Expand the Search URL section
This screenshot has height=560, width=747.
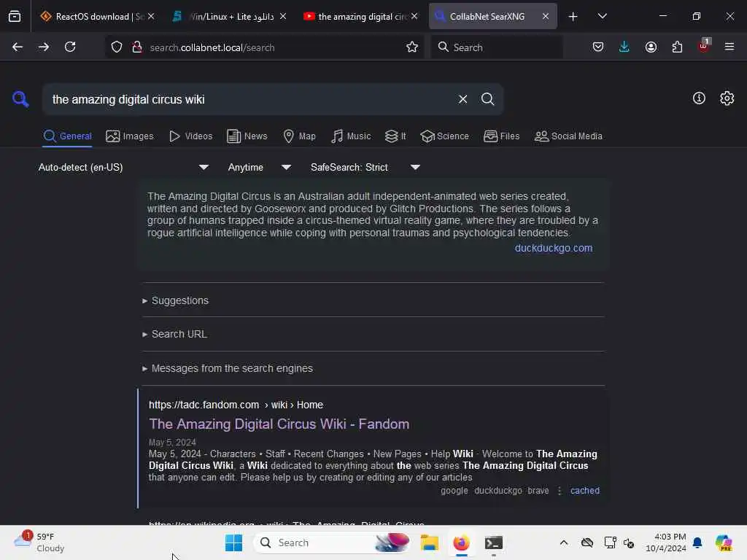pyautogui.click(x=174, y=334)
